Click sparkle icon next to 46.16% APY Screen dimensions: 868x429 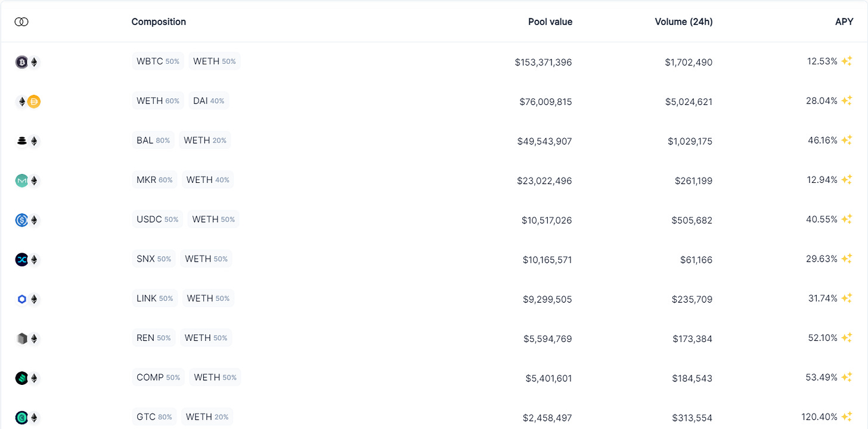click(x=847, y=141)
